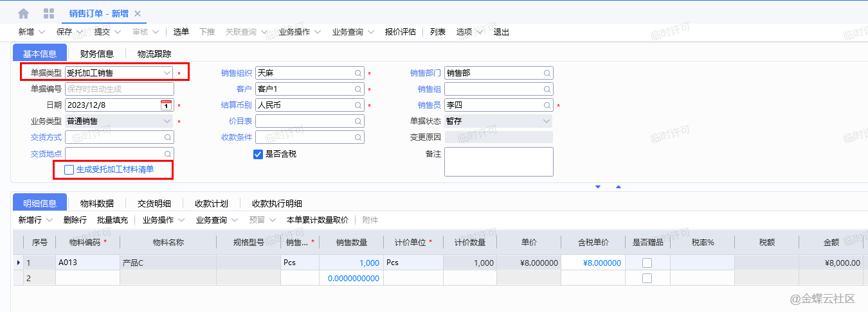868x312 pixels.
Task: Close the 销售订单 - 新增 tab
Action: point(138,13)
